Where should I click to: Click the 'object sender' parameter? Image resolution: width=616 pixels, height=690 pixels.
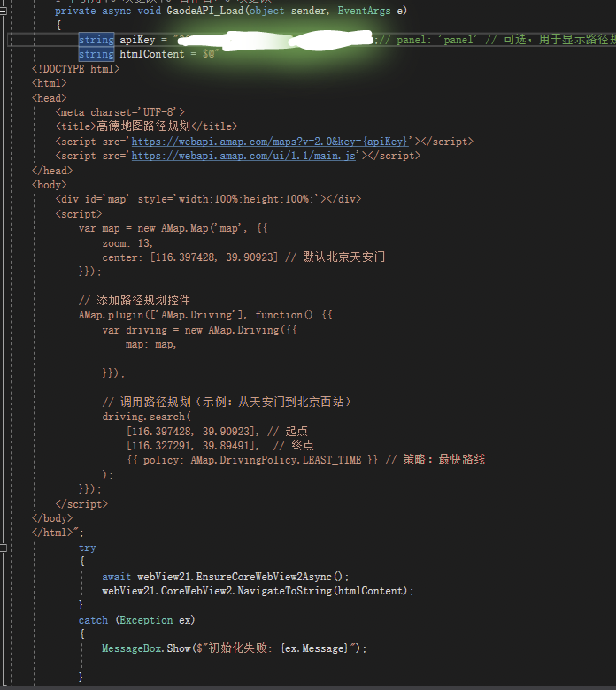point(289,11)
